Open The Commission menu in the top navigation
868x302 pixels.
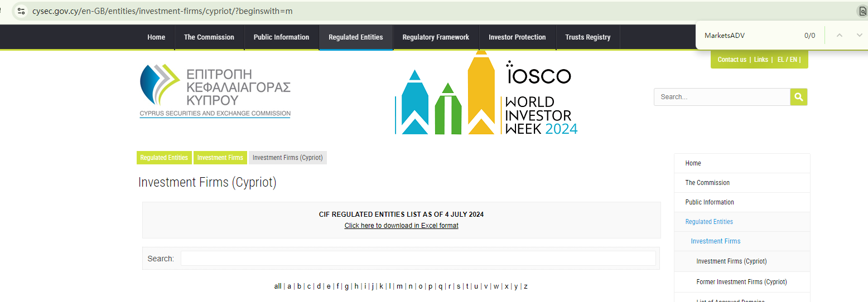[209, 37]
